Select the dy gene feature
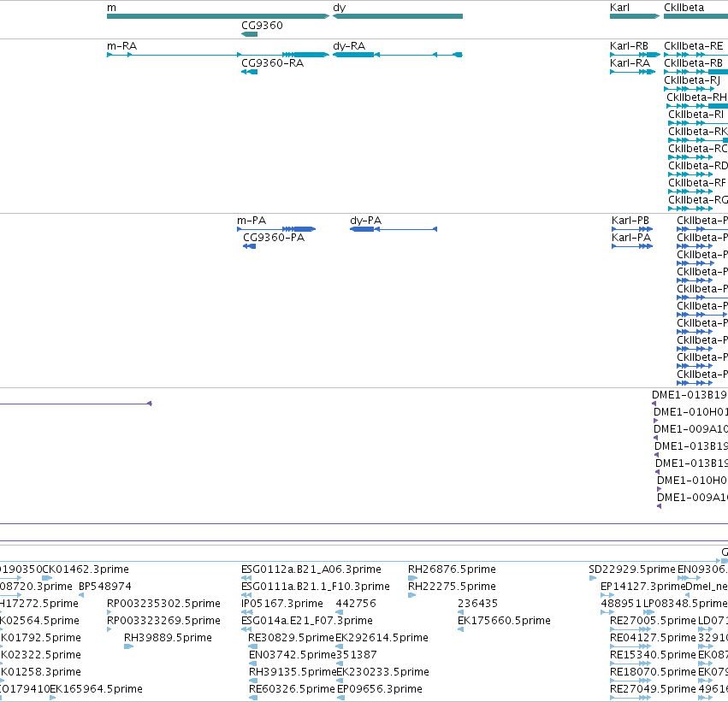This screenshot has height=702, width=728. click(398, 16)
